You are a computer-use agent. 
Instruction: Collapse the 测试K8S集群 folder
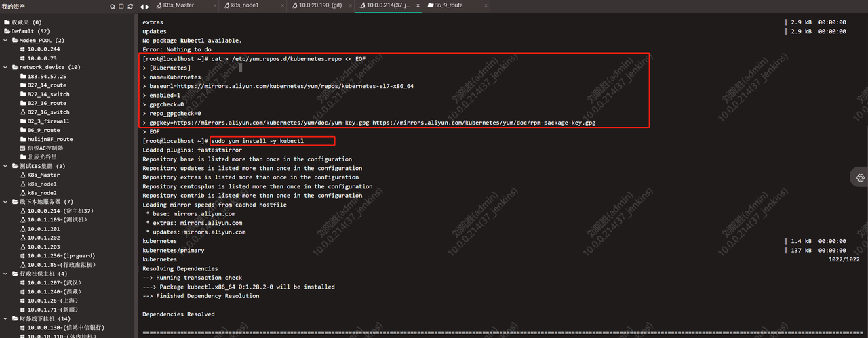click(x=7, y=166)
